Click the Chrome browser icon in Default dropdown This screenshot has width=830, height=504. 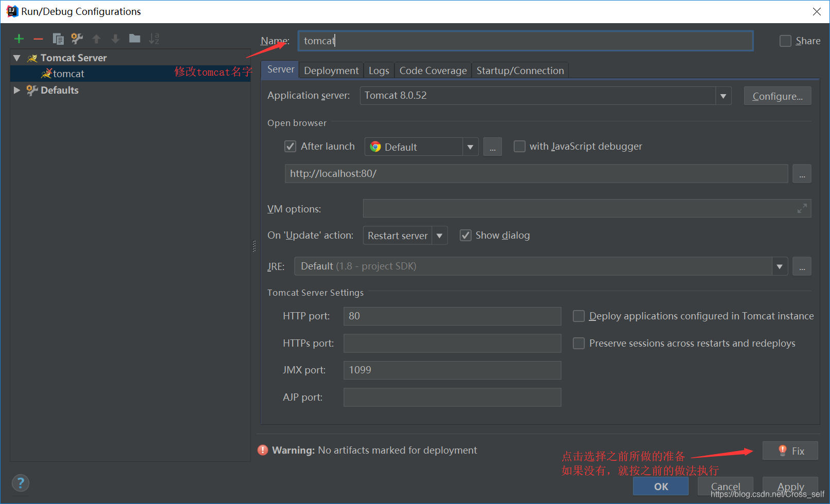[375, 147]
